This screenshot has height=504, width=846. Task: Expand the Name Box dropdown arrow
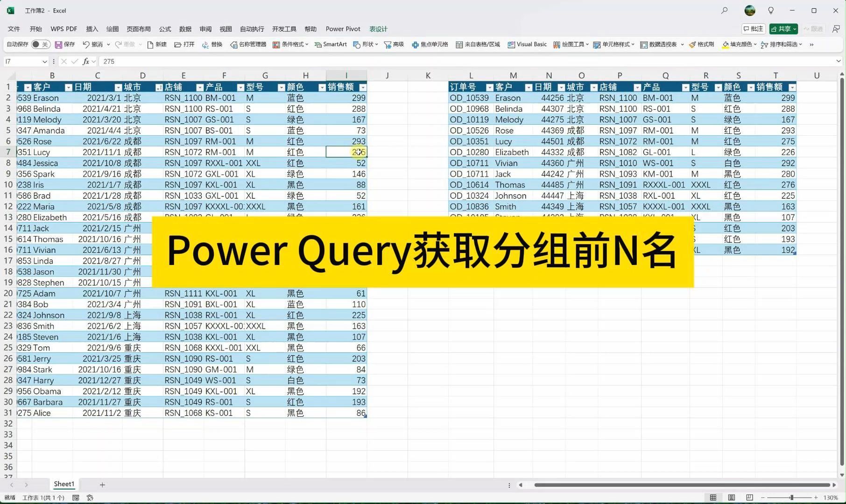[44, 61]
